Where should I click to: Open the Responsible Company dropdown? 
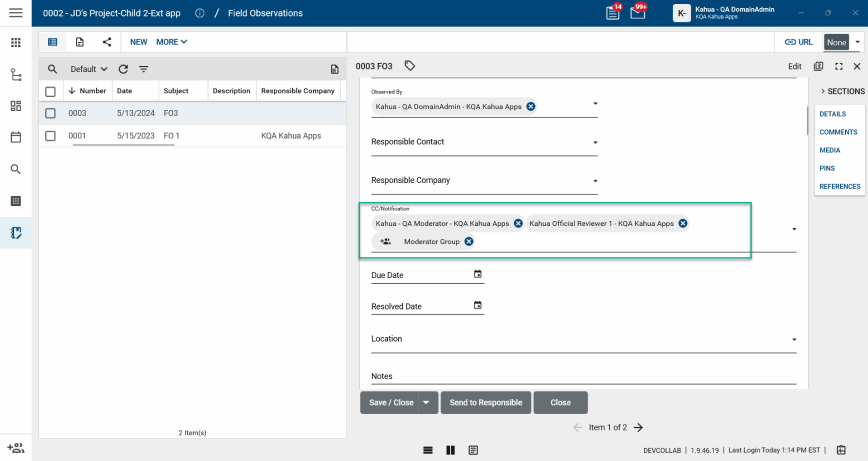[595, 181]
